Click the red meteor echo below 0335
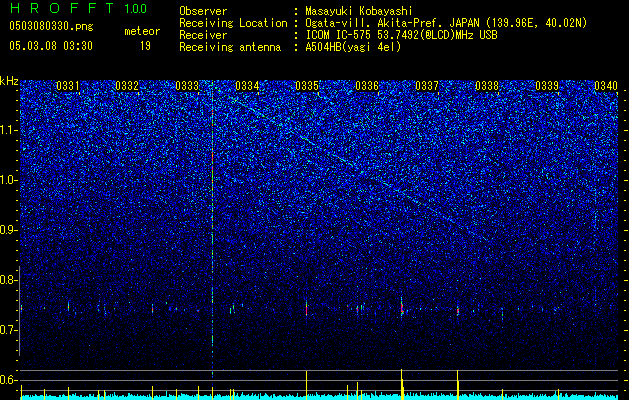Screen dimensions: 629x400 click(x=306, y=308)
